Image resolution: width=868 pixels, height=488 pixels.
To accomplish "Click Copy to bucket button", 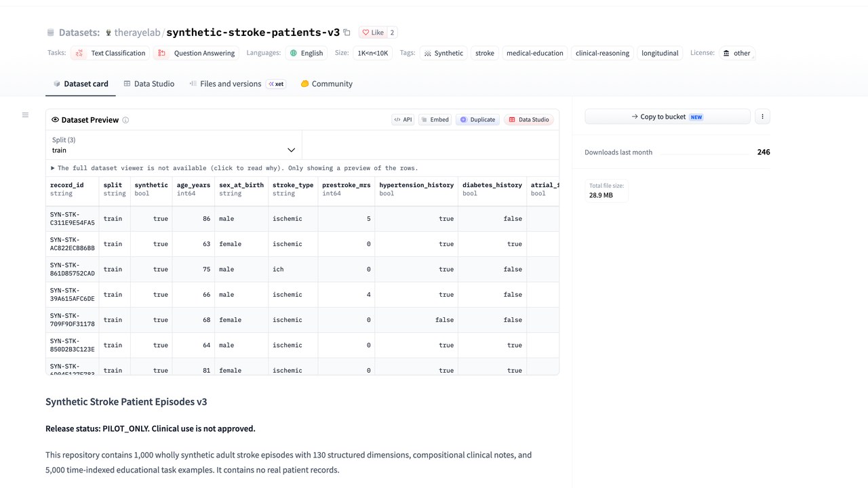I will (x=667, y=117).
